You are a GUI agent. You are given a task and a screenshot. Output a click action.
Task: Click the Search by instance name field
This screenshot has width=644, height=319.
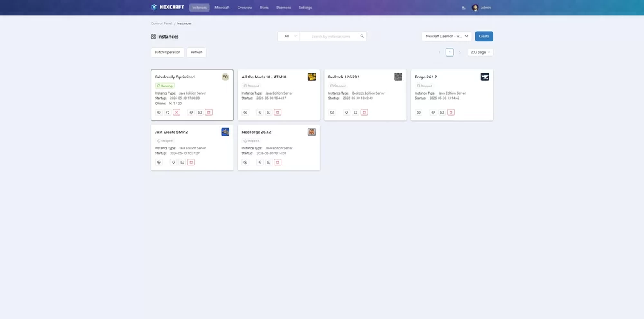(x=330, y=36)
